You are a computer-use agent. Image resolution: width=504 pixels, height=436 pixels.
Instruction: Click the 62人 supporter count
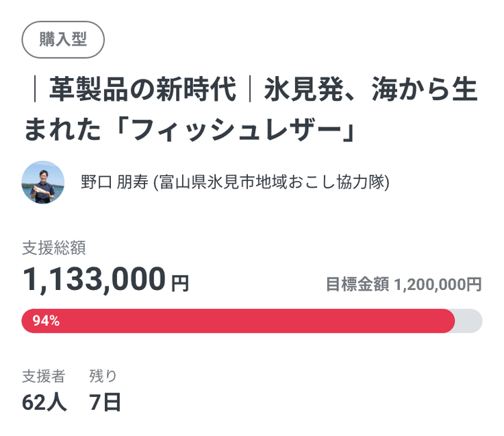45,402
